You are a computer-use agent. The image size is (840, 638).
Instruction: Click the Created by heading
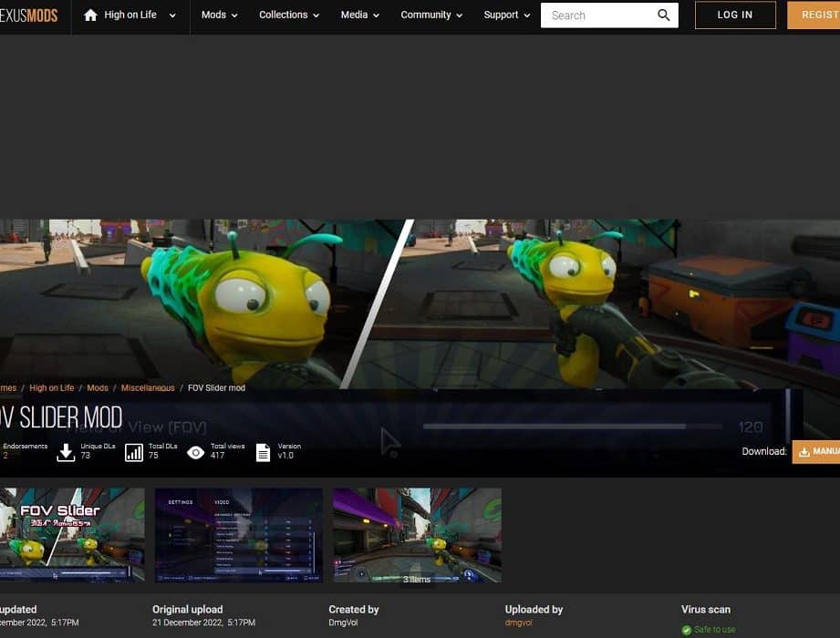(x=354, y=610)
